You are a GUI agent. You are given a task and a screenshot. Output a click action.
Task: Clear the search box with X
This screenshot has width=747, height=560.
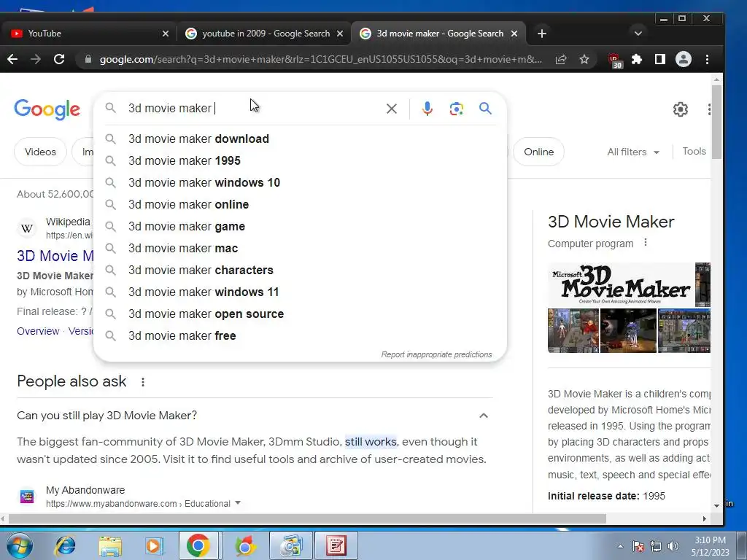(392, 109)
